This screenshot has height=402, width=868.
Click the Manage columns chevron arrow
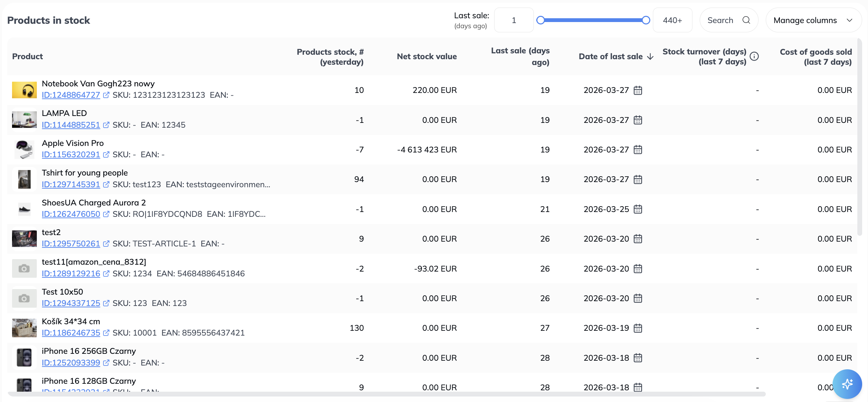click(849, 20)
